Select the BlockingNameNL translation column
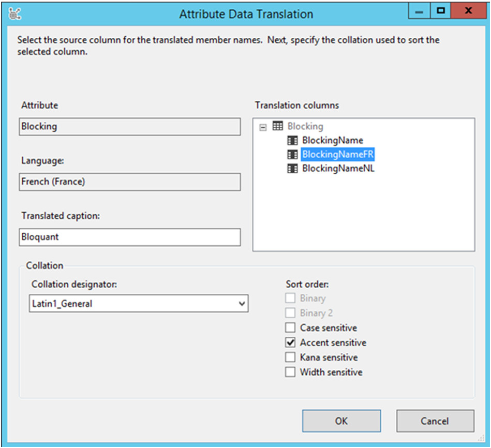The height and width of the screenshot is (448, 491). pyautogui.click(x=338, y=168)
